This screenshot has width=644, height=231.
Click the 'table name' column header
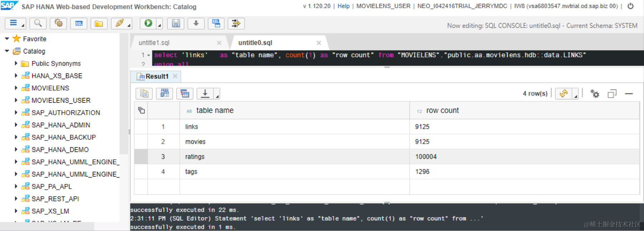point(295,111)
